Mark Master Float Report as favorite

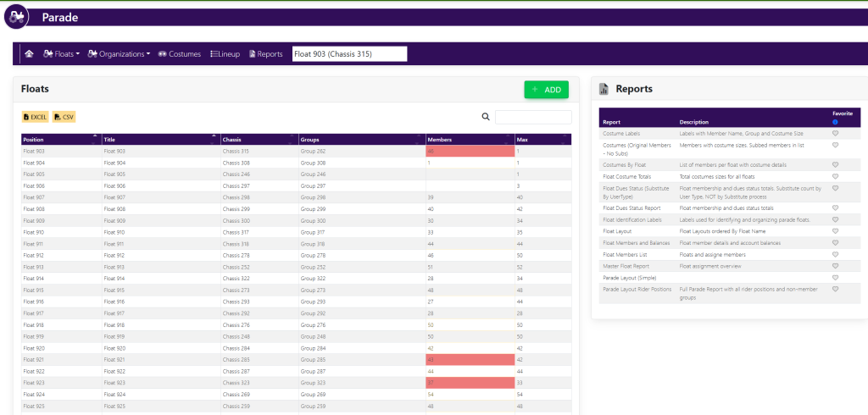tap(835, 266)
